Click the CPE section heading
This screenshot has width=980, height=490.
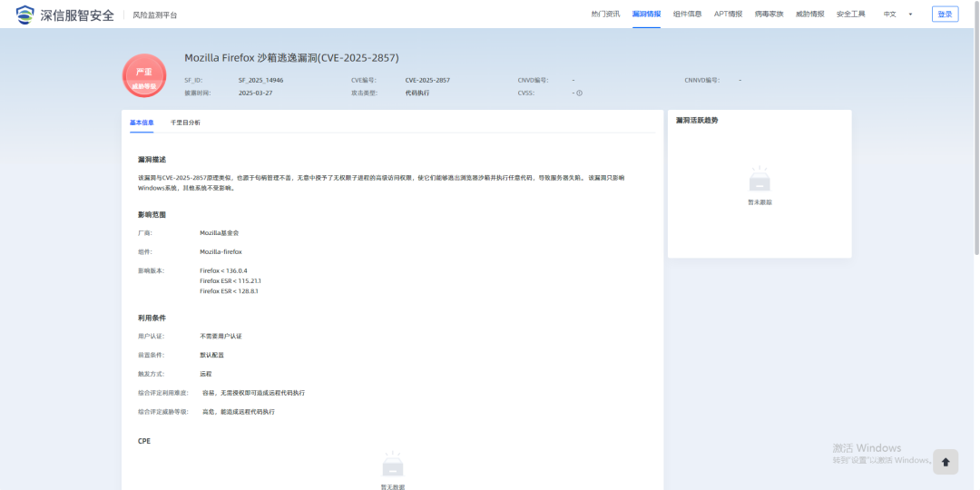tap(144, 441)
